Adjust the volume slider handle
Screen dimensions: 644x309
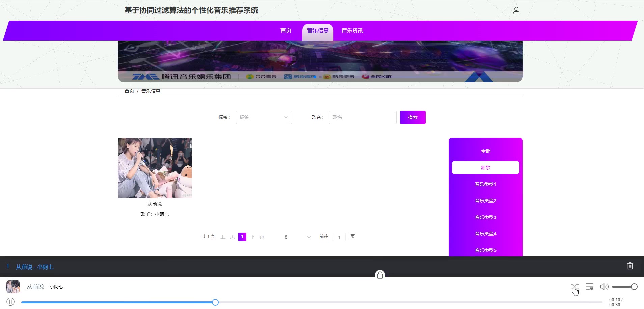[634, 287]
